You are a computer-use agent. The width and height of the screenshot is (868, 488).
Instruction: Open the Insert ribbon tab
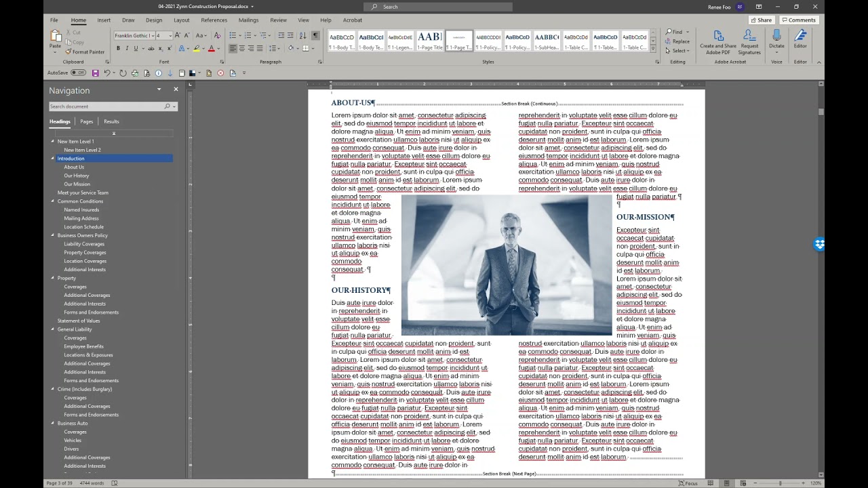pos(104,20)
